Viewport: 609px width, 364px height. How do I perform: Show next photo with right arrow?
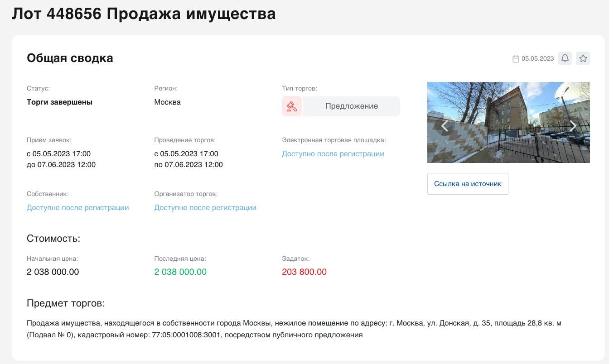click(573, 126)
